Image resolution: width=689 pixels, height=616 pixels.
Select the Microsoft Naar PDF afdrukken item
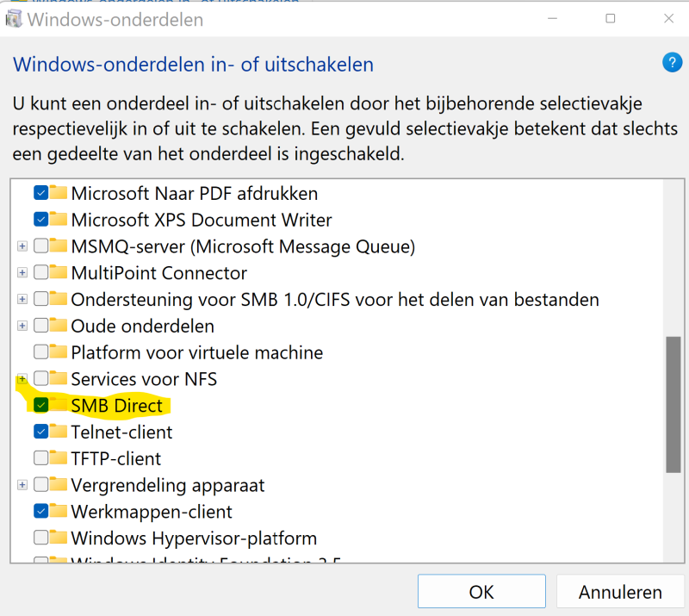[x=194, y=193]
